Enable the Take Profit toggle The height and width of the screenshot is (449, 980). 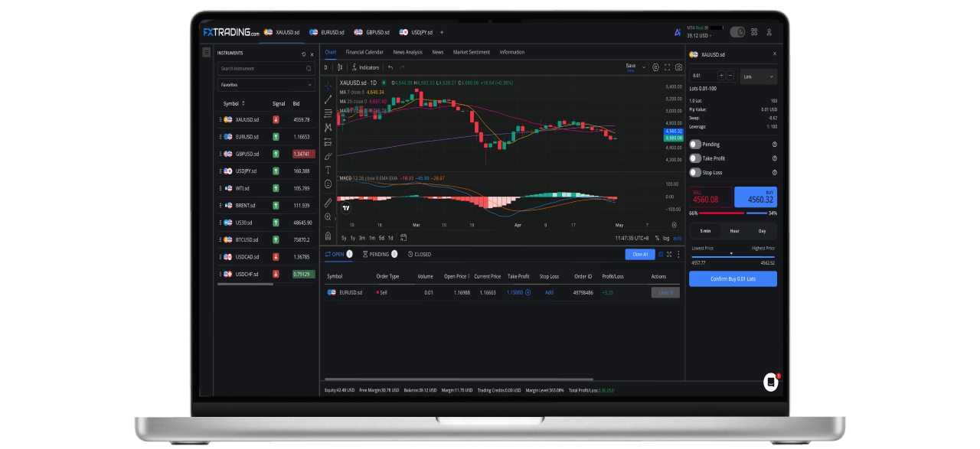(695, 158)
